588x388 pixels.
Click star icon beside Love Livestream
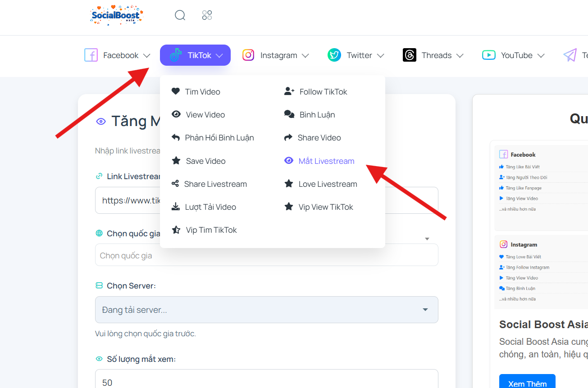click(x=289, y=184)
